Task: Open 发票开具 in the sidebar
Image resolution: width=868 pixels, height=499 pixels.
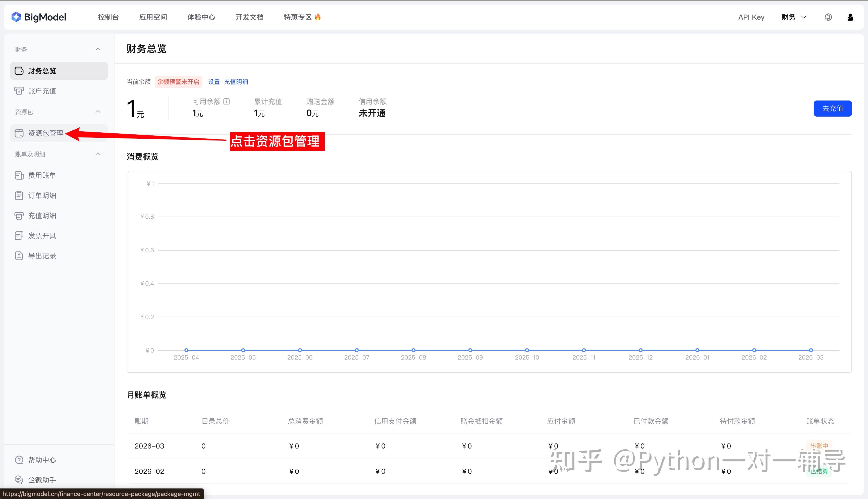Action: click(x=42, y=236)
